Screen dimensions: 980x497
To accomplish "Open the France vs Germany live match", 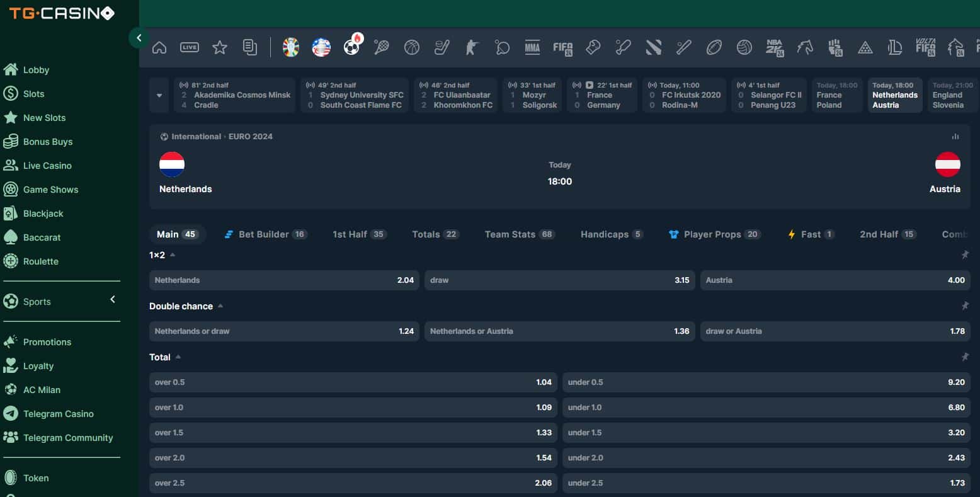I will (x=603, y=95).
